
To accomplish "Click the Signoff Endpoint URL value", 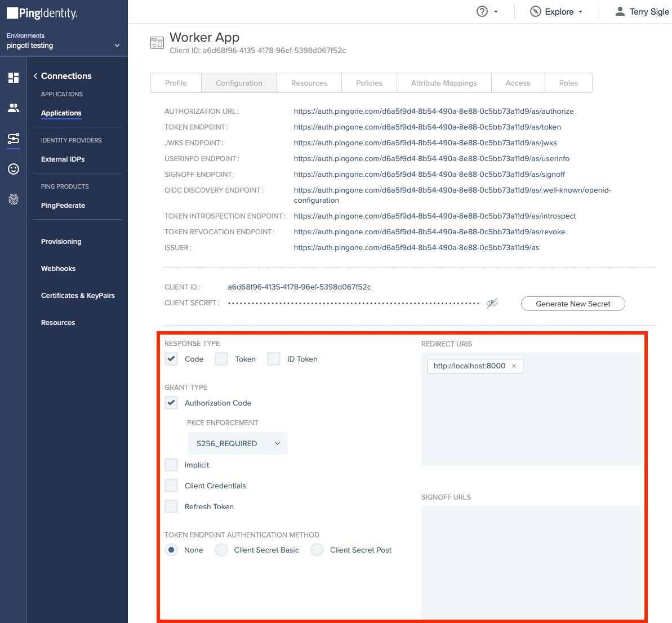I will [429, 175].
